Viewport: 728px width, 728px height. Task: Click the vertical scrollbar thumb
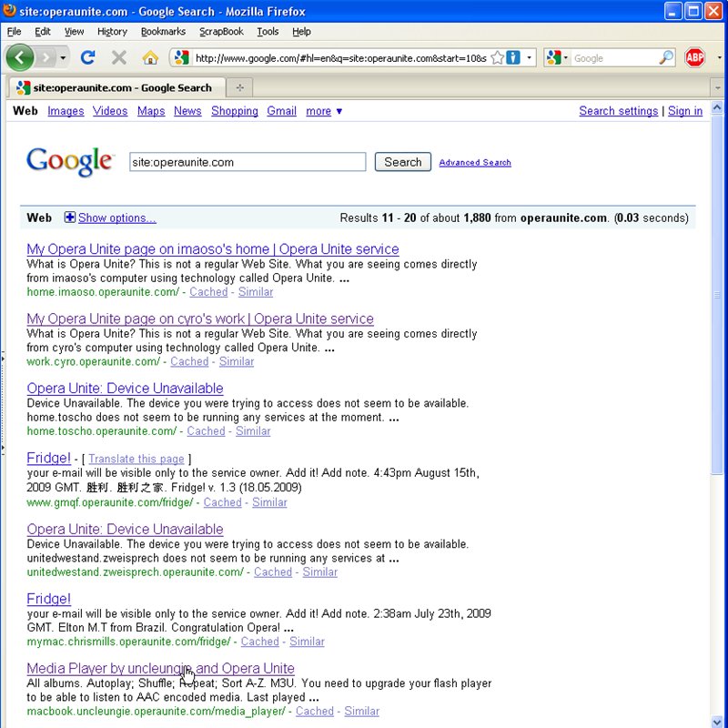click(x=717, y=295)
